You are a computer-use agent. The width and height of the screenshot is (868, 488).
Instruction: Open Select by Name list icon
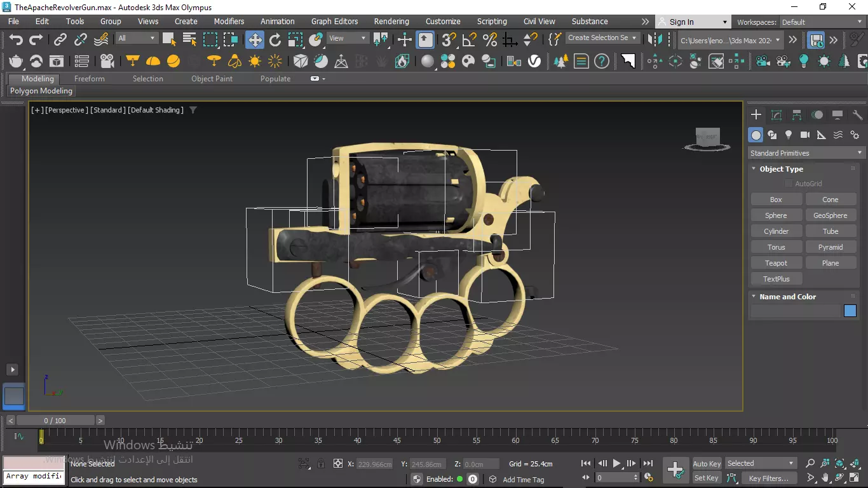[x=189, y=39]
